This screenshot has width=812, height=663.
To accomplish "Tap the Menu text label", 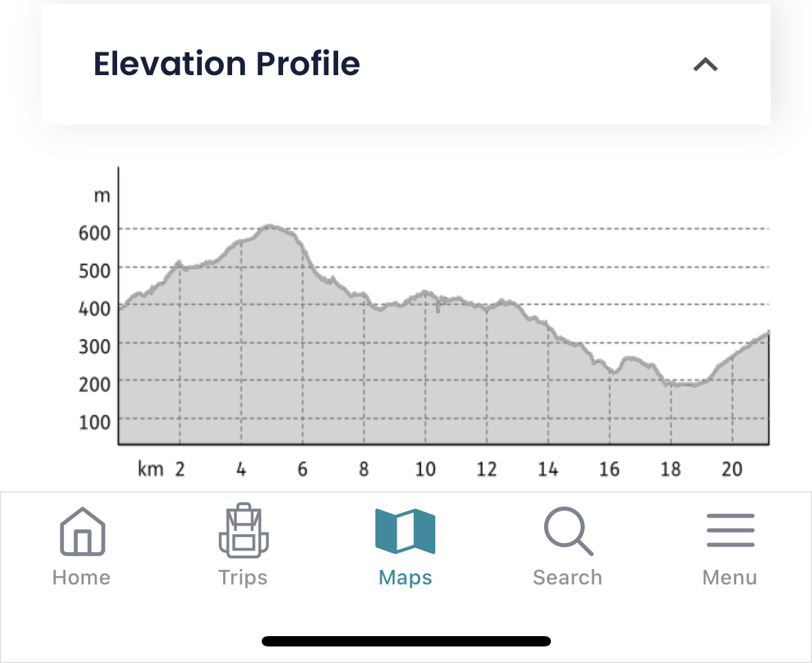I will pos(729,578).
